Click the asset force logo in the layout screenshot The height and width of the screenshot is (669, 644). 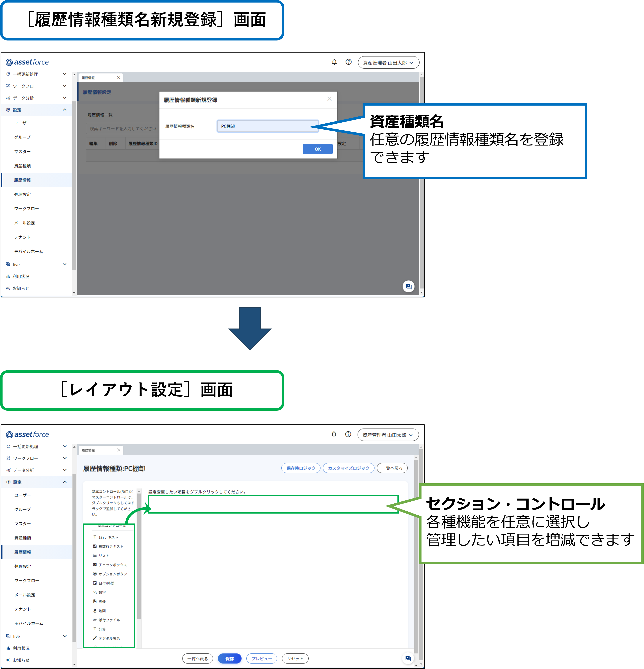click(x=27, y=434)
